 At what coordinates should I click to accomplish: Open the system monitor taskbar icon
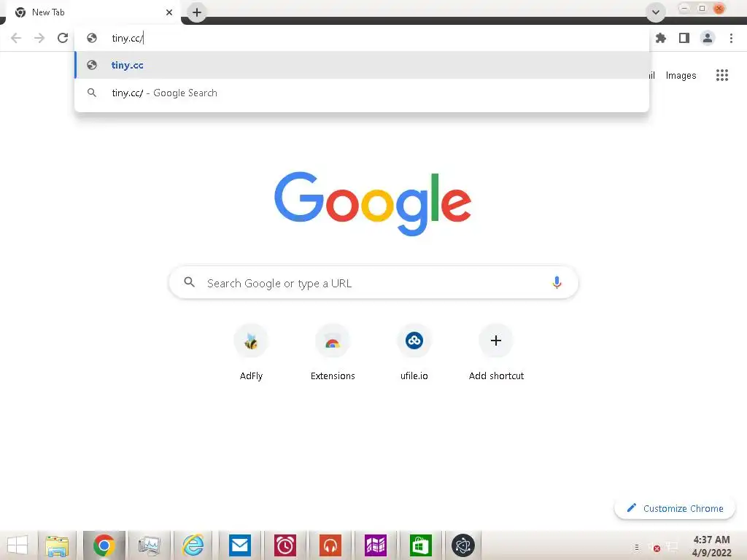(x=149, y=545)
